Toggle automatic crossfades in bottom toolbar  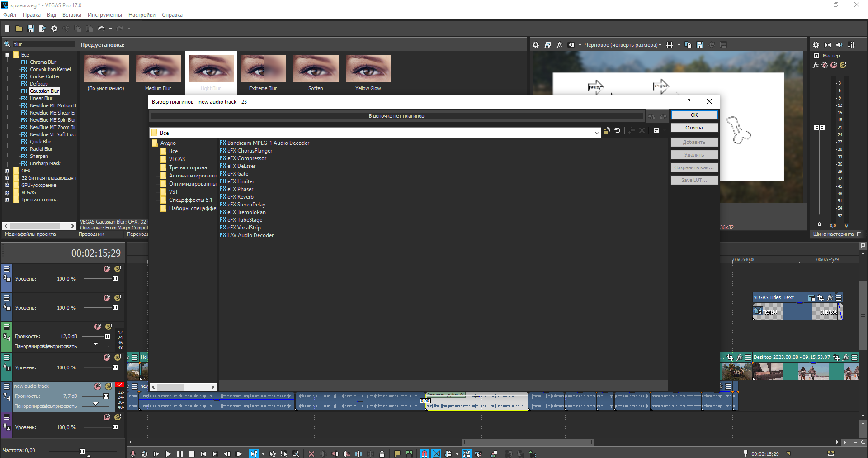436,453
